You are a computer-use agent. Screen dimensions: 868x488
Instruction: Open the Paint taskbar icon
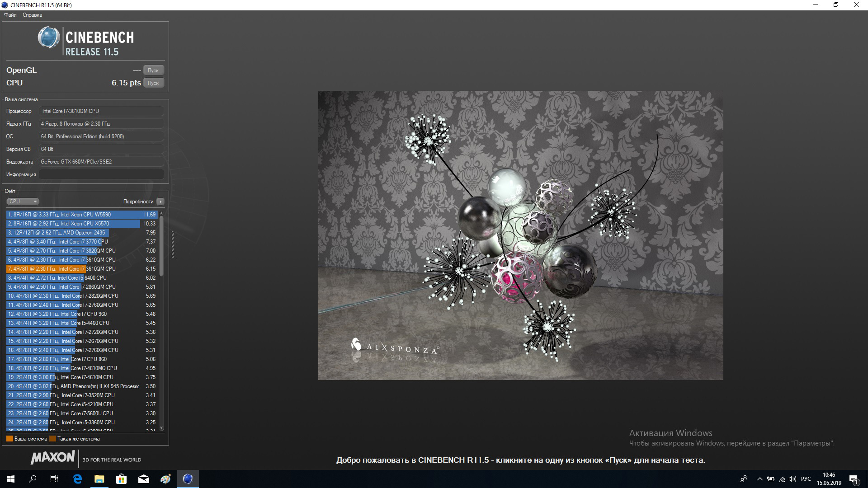pyautogui.click(x=166, y=479)
